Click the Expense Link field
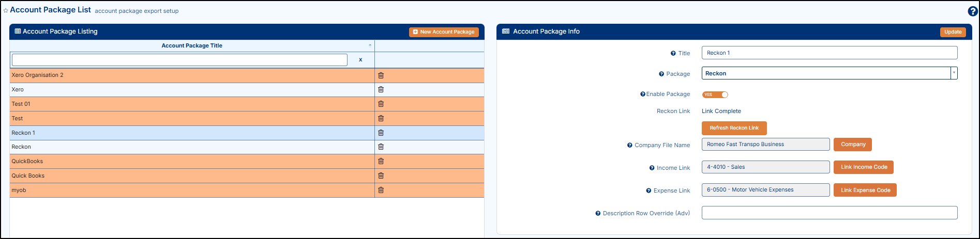 (765, 190)
